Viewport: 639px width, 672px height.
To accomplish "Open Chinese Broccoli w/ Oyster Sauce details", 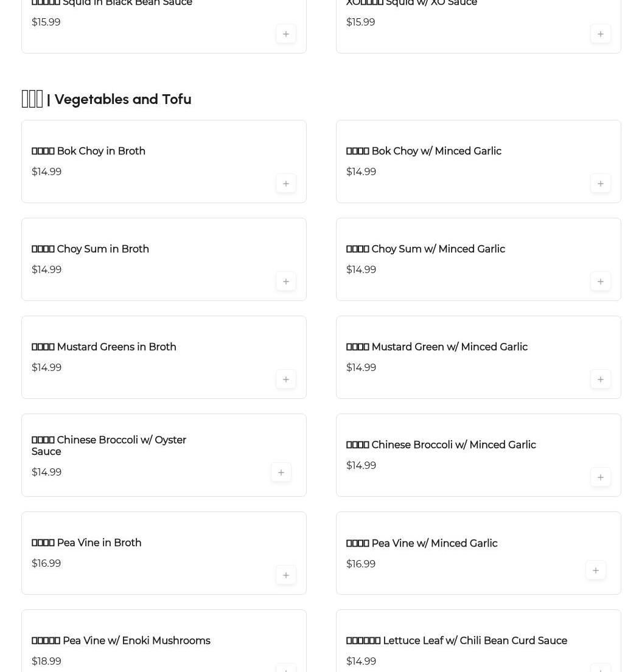I will 164,455.
